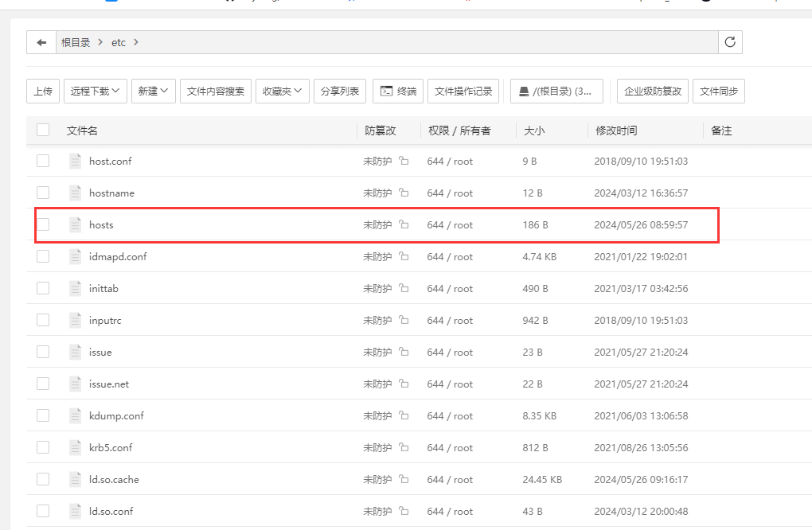Select the etc breadcrumb segment
The width and height of the screenshot is (812, 530).
[119, 42]
